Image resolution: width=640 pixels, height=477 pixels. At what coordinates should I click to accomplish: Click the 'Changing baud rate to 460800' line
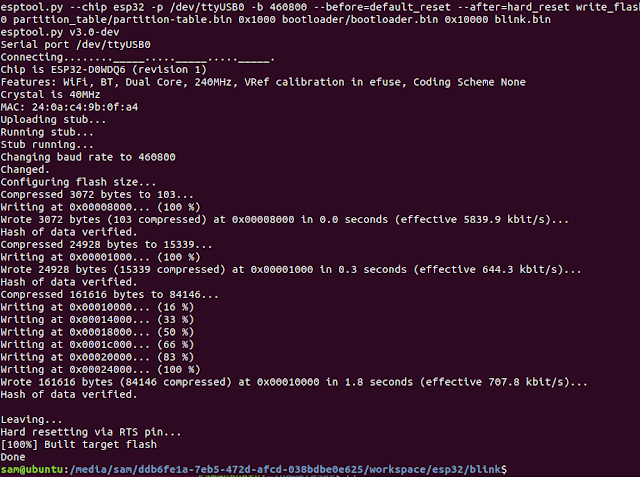click(x=88, y=157)
